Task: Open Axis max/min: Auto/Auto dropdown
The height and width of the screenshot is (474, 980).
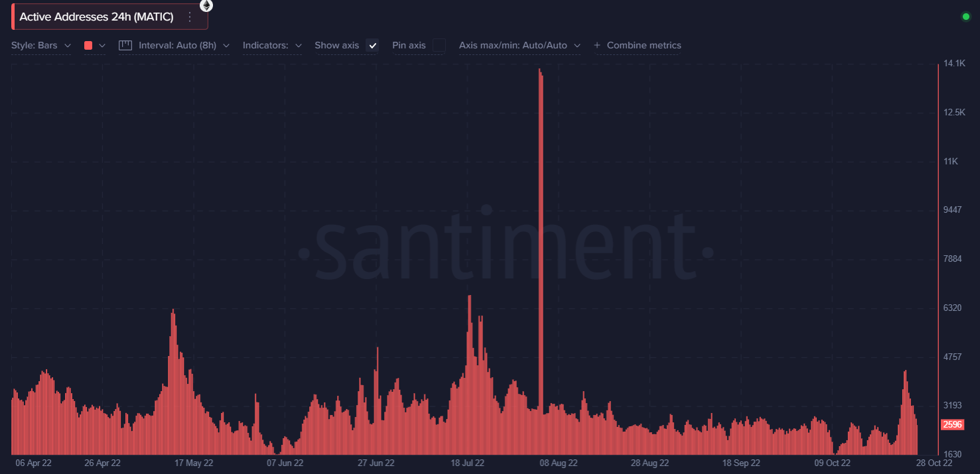Action: (x=520, y=45)
